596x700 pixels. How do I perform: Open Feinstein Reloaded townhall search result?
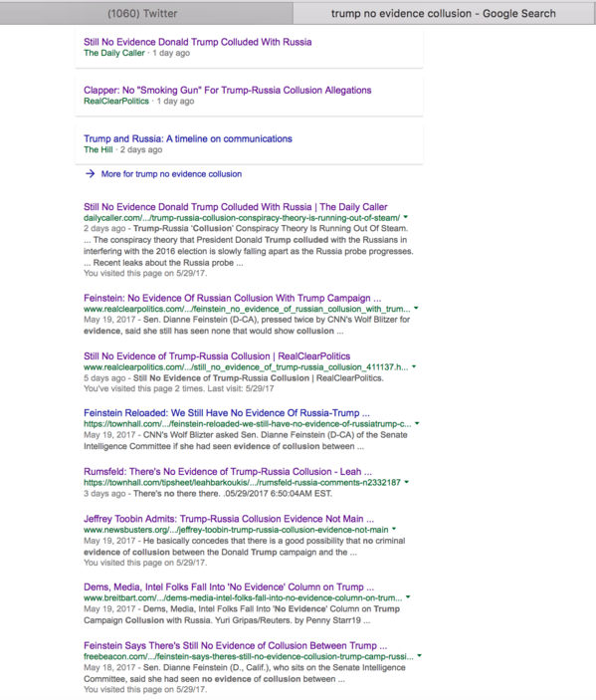tap(227, 413)
